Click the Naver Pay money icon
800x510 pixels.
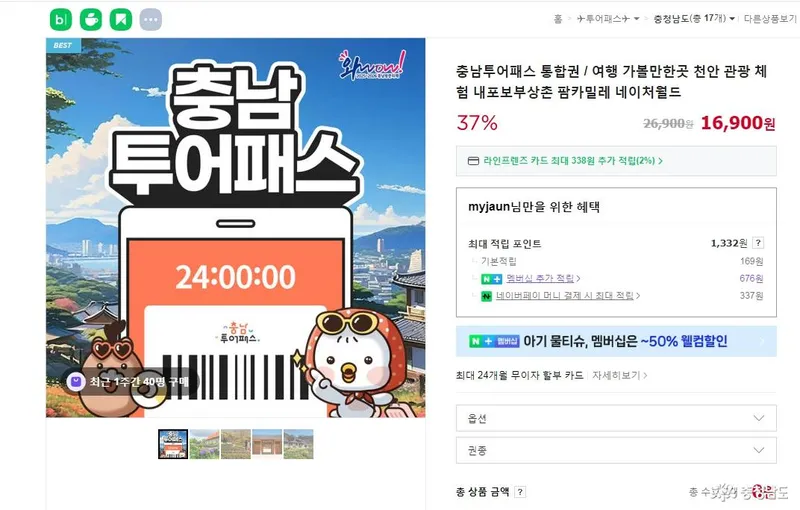(487, 296)
